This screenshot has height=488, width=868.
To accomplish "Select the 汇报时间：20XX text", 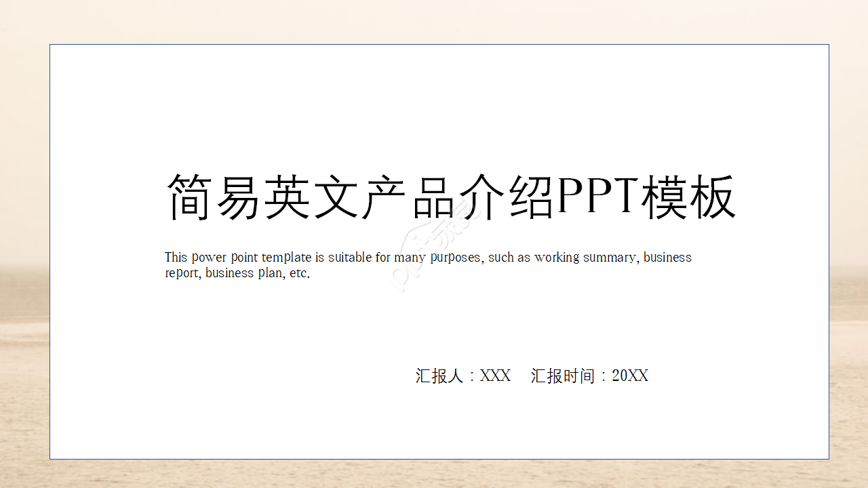I will (590, 375).
